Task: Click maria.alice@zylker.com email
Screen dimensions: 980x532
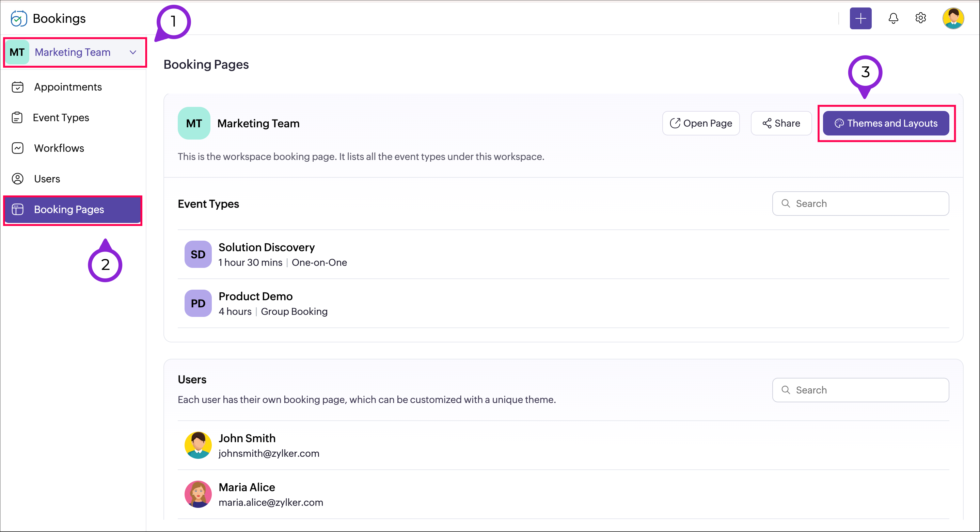Action: pos(270,502)
